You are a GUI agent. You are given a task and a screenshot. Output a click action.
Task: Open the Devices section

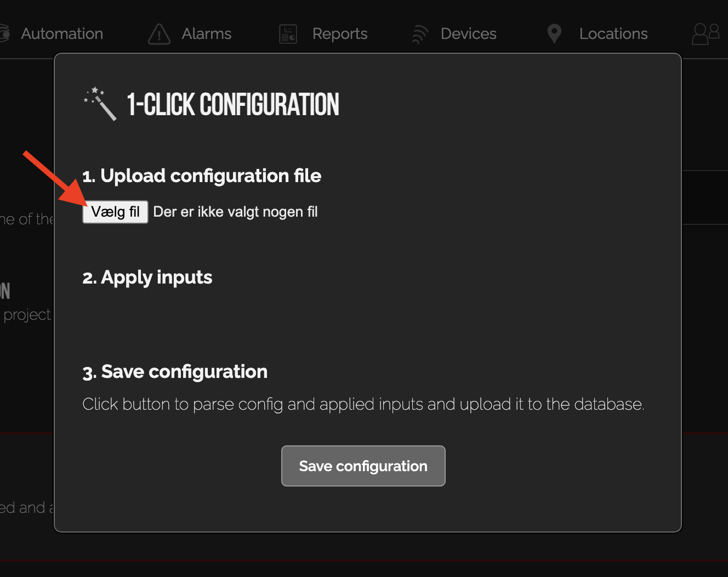coord(469,33)
